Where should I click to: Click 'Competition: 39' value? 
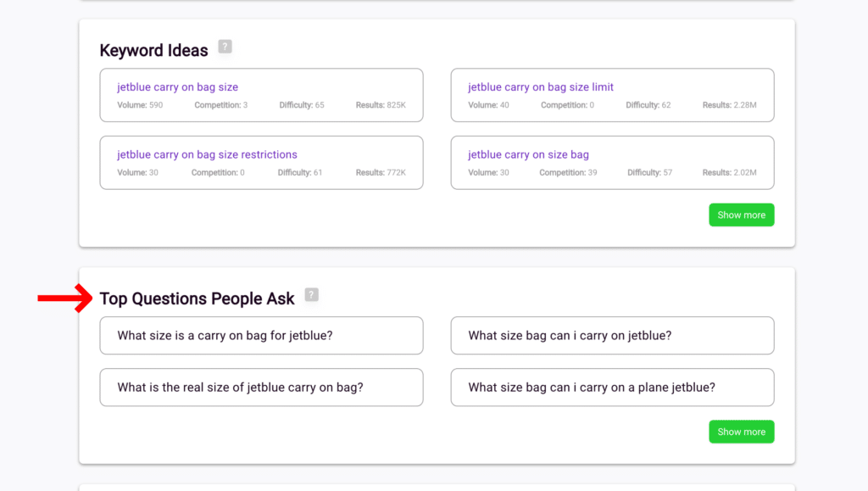[x=568, y=173]
